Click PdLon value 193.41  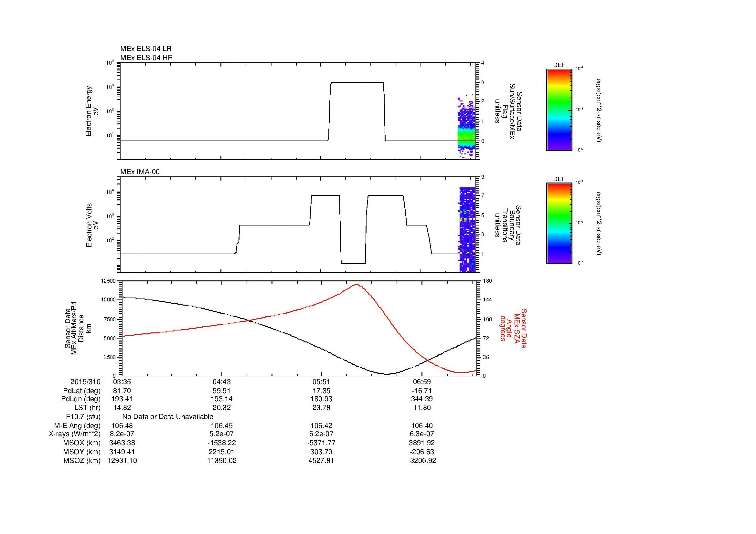point(122,399)
